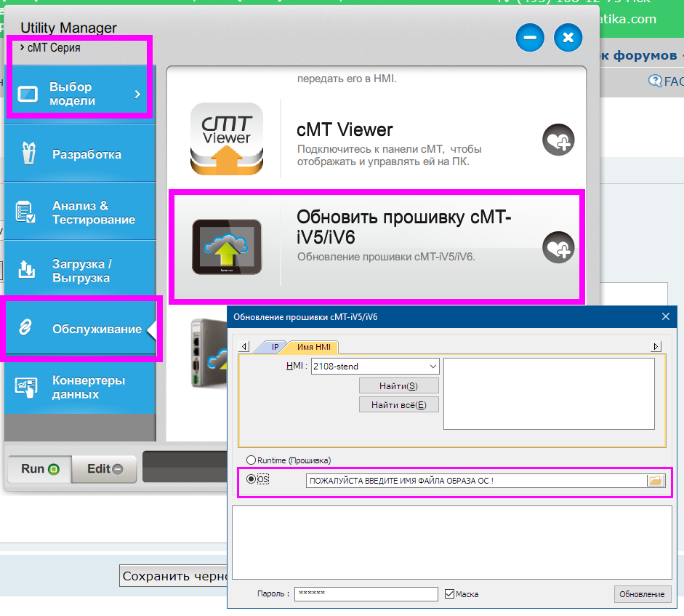This screenshot has height=616, width=684.
Task: Open Обновить прошивку cMT-iV5/iV6 panel icon
Action: [x=227, y=247]
